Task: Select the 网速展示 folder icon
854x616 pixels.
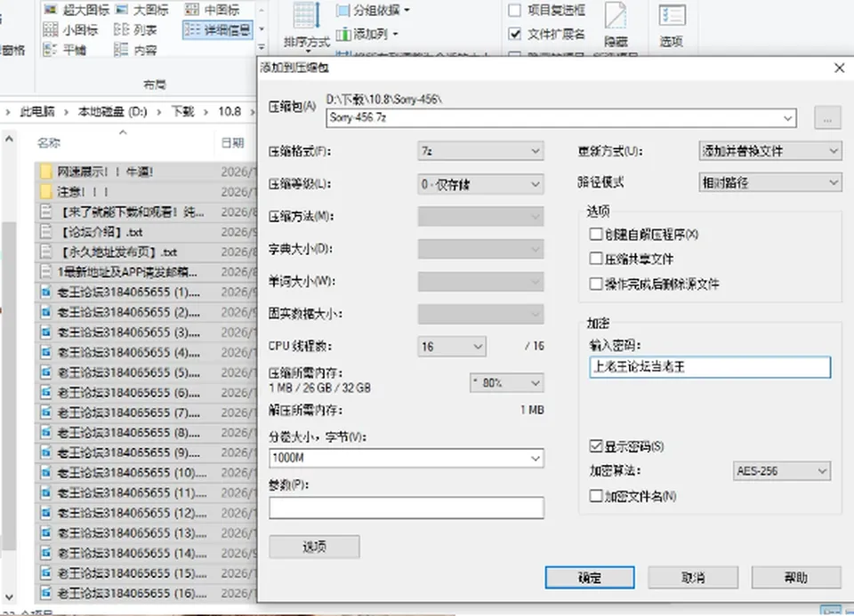Action: coord(46,172)
